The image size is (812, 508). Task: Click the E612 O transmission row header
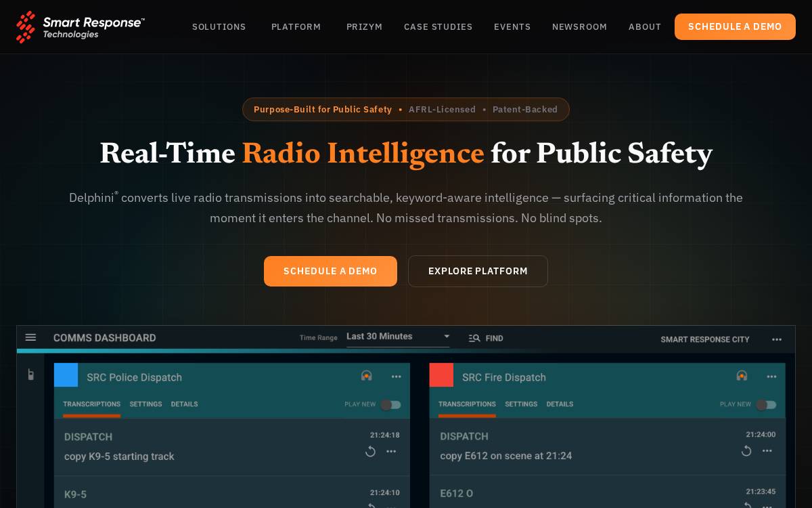click(x=457, y=494)
